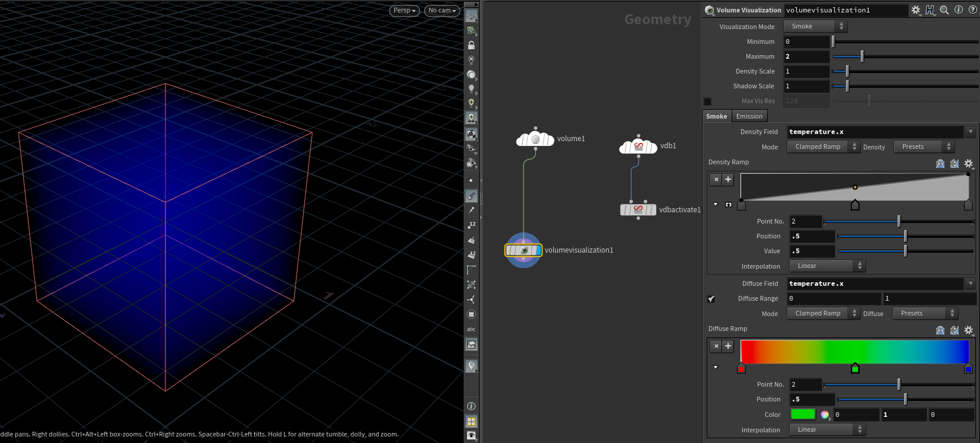Click the Maximum slider handle
Viewport: 980px width, 443px height.
pos(862,56)
